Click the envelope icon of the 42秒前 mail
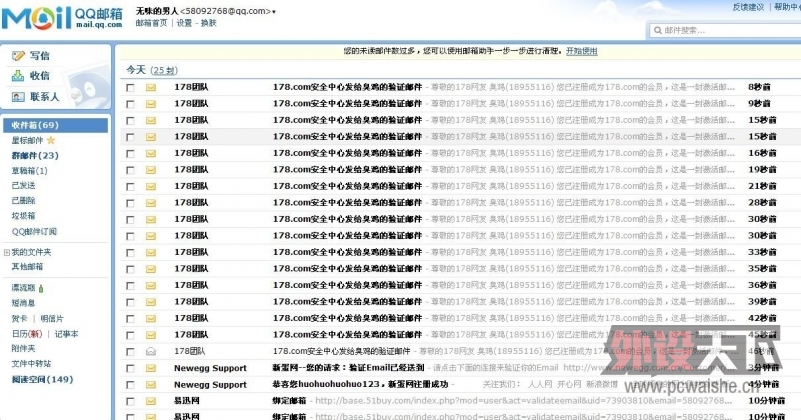Screen dimensions: 801x420 click(151, 318)
